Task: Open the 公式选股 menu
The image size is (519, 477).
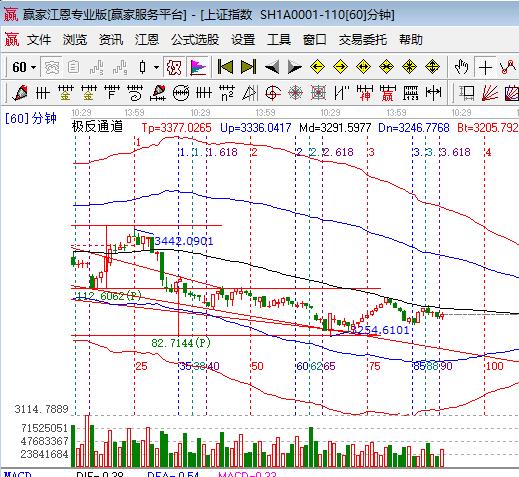Action: coord(195,40)
